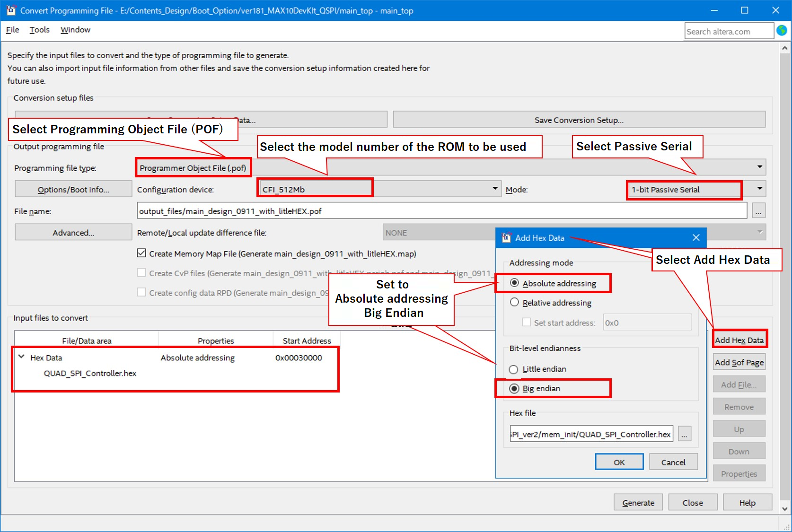Click Save Conversion Setup
Screen dimensions: 792x532
578,120
